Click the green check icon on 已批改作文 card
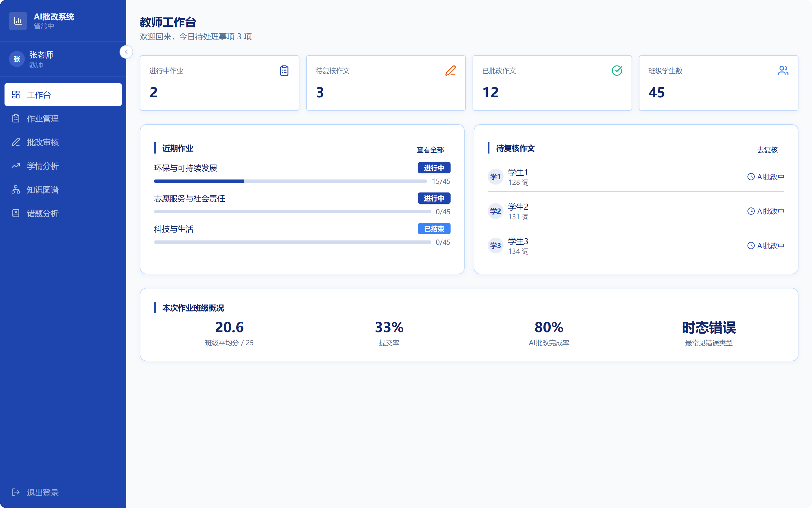 click(617, 71)
